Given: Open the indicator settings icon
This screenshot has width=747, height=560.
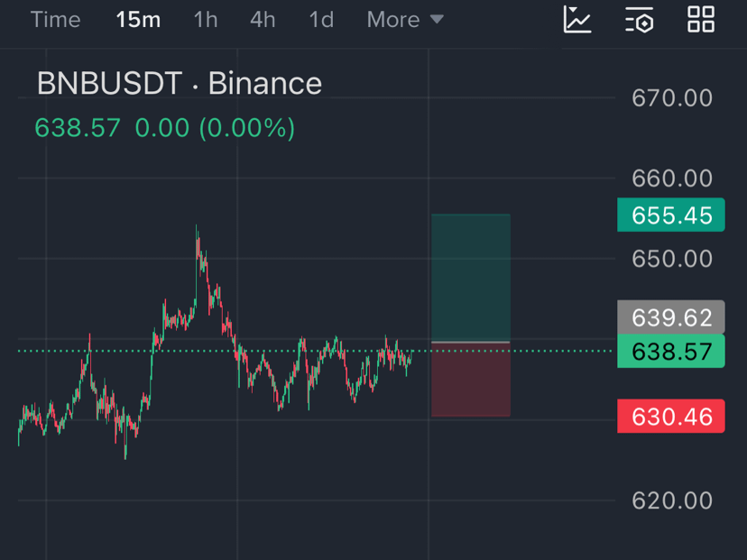Looking at the screenshot, I should [x=640, y=20].
